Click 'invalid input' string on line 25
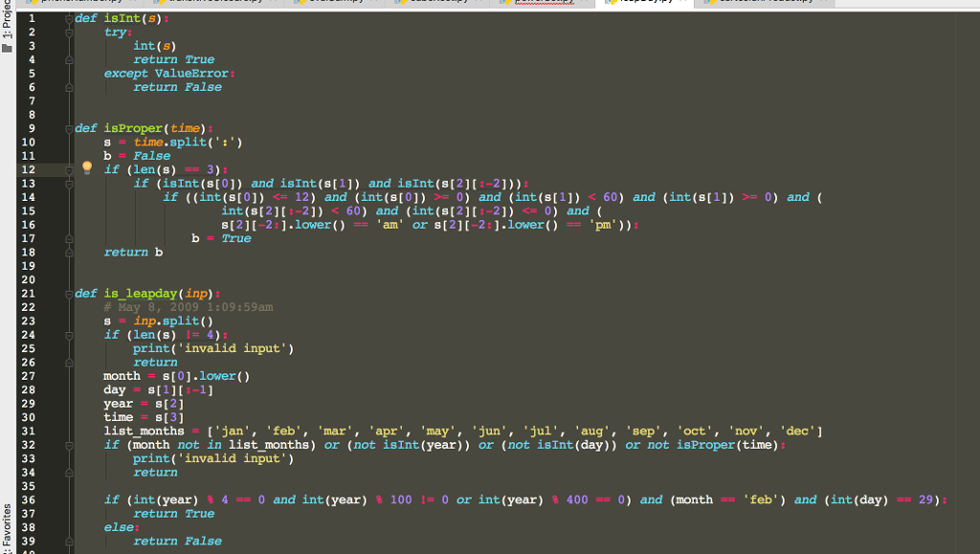The image size is (980, 554). tap(232, 348)
